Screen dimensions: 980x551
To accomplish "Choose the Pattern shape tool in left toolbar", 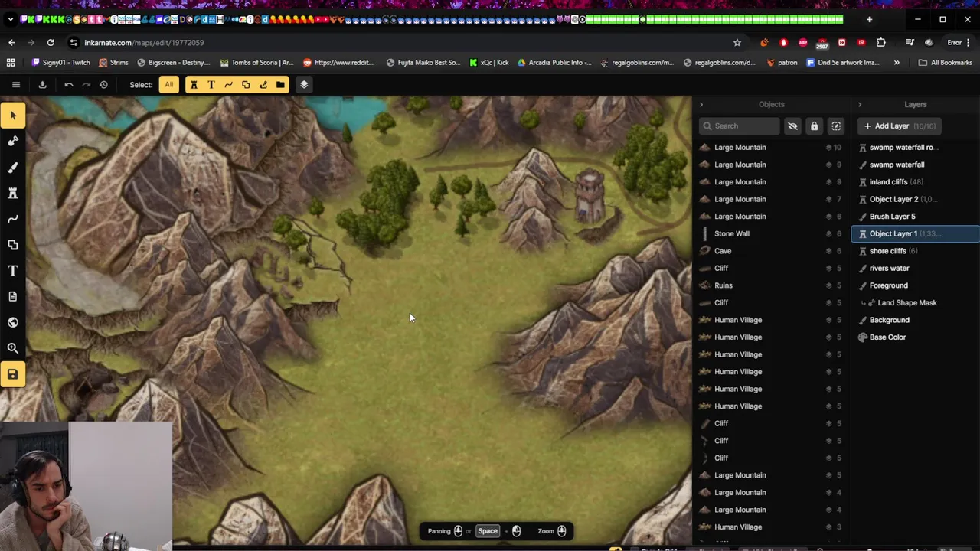I will coord(13,245).
